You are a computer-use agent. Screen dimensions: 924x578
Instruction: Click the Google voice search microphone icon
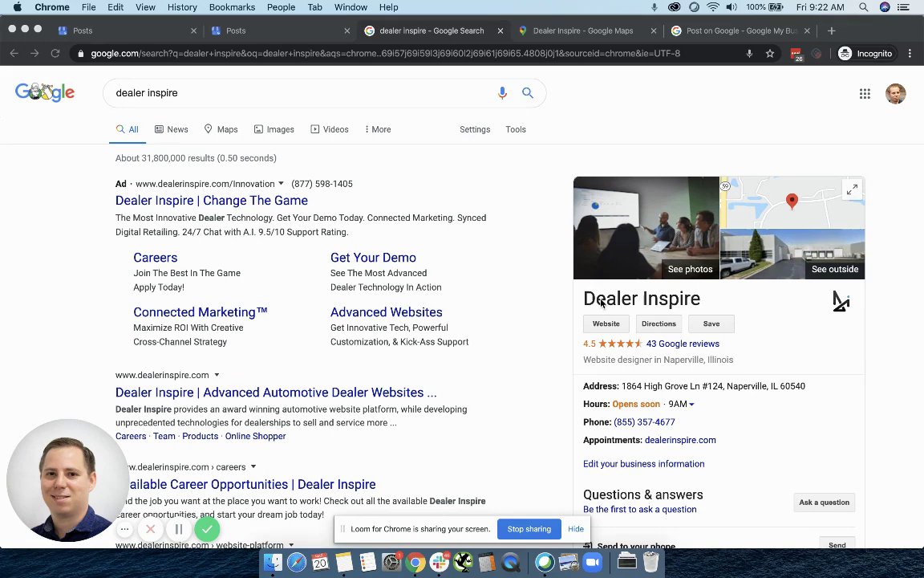[502, 93]
